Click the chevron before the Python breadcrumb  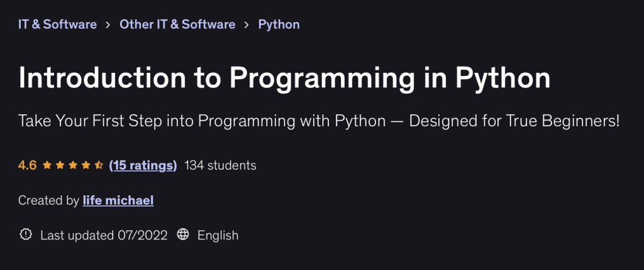coord(247,25)
